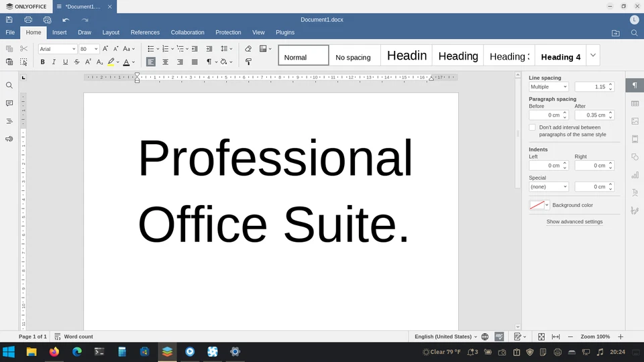Switch to the References tab
This screenshot has width=644, height=362.
point(145,32)
